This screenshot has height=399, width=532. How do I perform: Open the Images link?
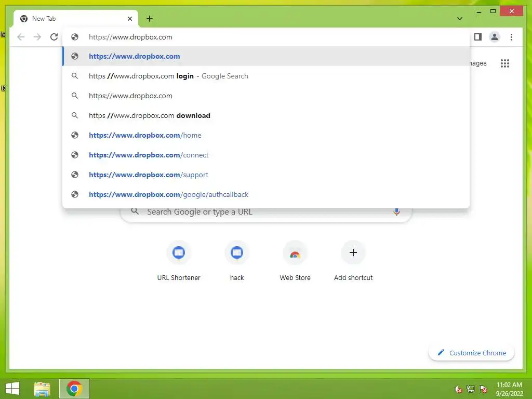pyautogui.click(x=478, y=63)
